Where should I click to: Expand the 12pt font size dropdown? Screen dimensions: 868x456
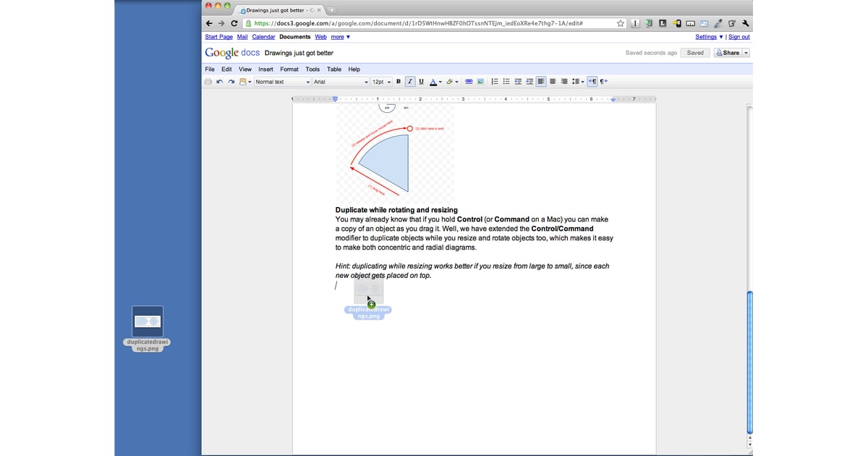click(x=381, y=82)
